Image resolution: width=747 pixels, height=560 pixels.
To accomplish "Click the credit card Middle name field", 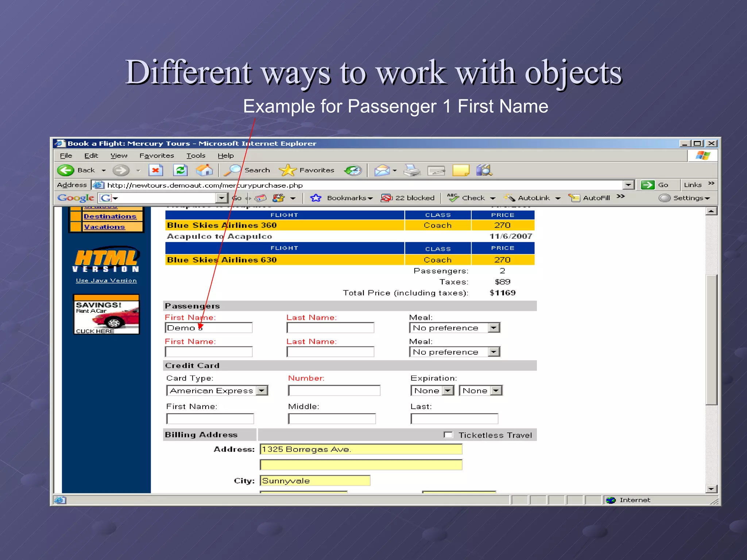I will (332, 419).
